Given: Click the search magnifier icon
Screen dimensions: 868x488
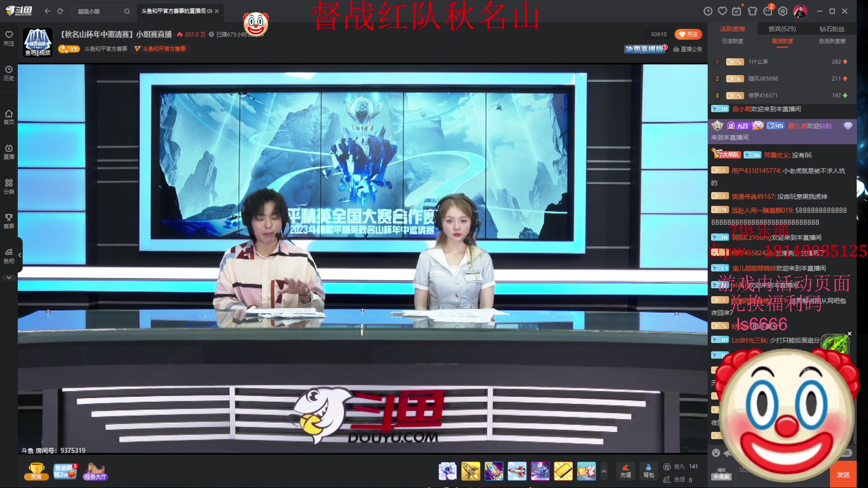Looking at the screenshot, I should point(127,11).
